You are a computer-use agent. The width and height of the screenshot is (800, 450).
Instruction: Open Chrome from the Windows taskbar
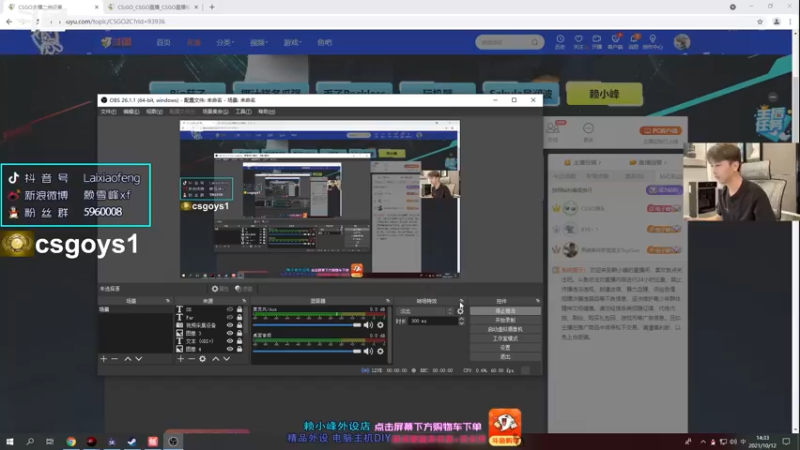(71, 442)
